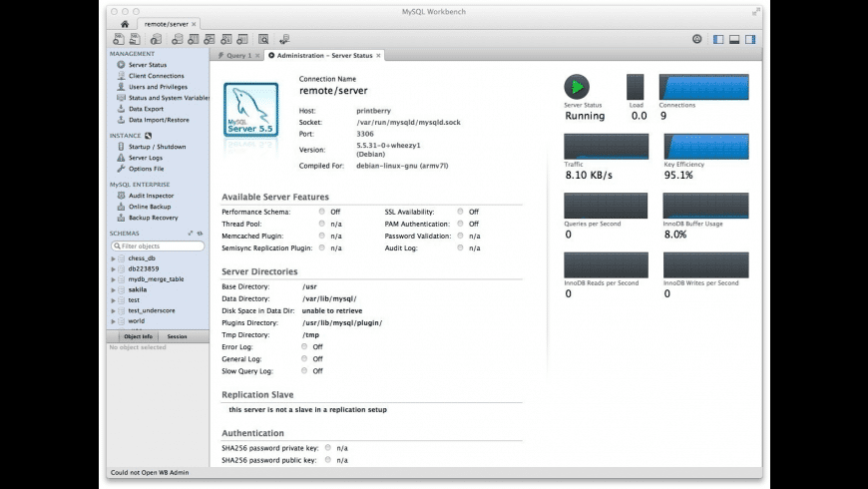Click the MySQL Server 5.5 logo
Screen dimensions: 868x489
(x=250, y=110)
